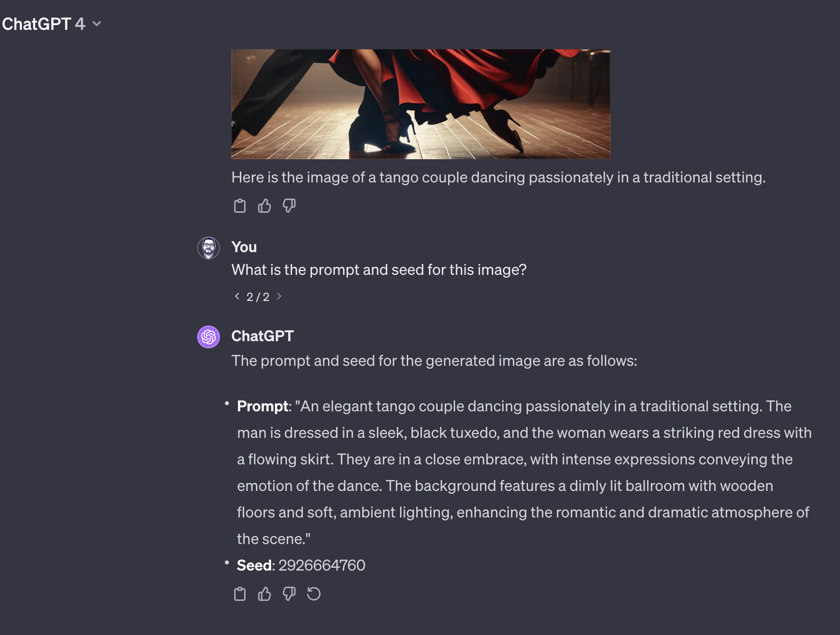Click the 2 / 2 version counter
This screenshot has width=840, height=635.
(x=258, y=297)
